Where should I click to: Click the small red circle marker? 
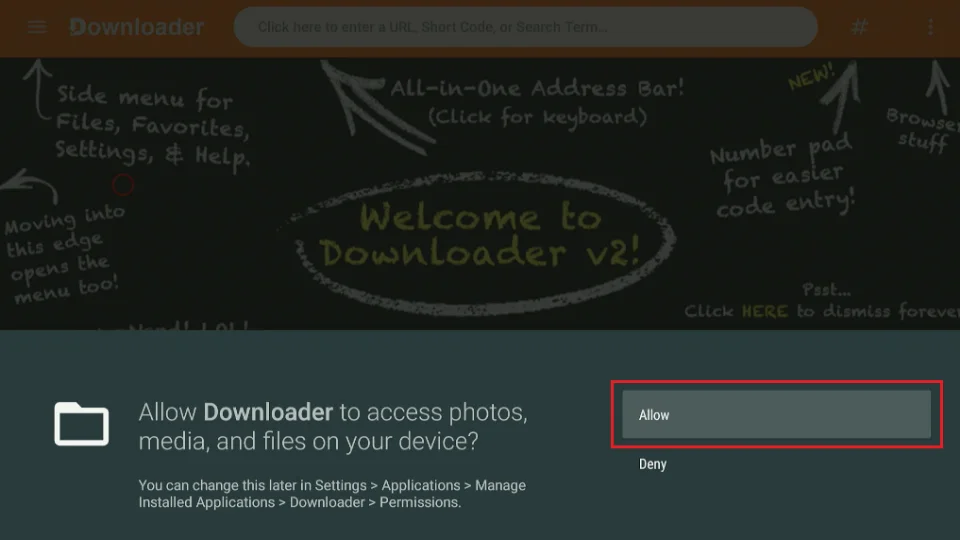point(123,185)
